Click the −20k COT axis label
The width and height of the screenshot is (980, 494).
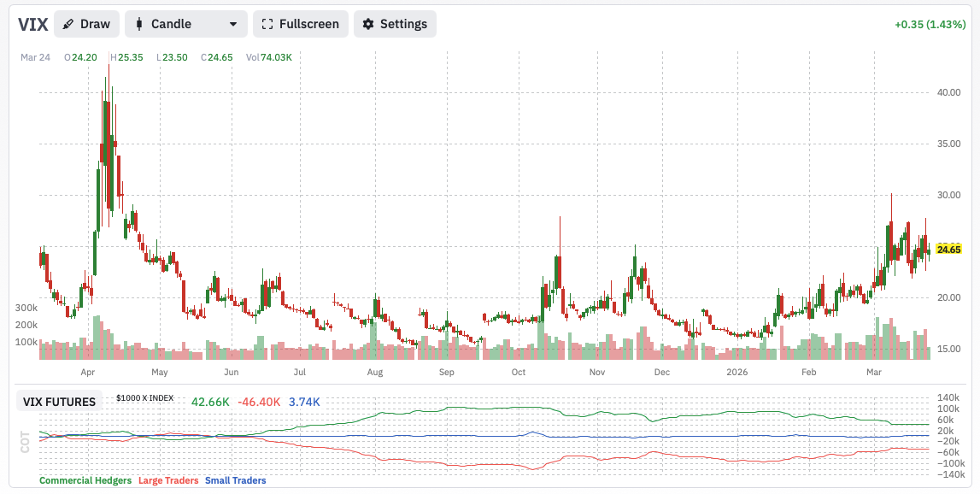(x=948, y=441)
